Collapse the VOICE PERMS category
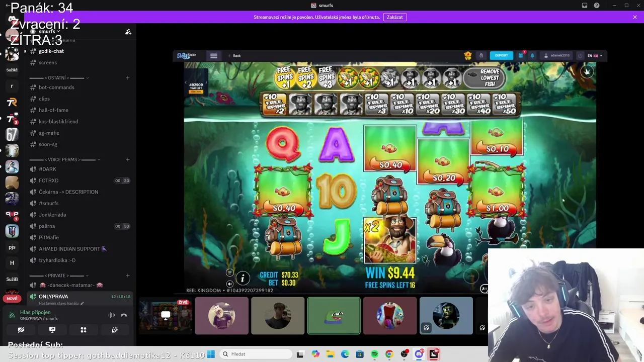Viewport: 644px width, 362px height. pyautogui.click(x=64, y=159)
